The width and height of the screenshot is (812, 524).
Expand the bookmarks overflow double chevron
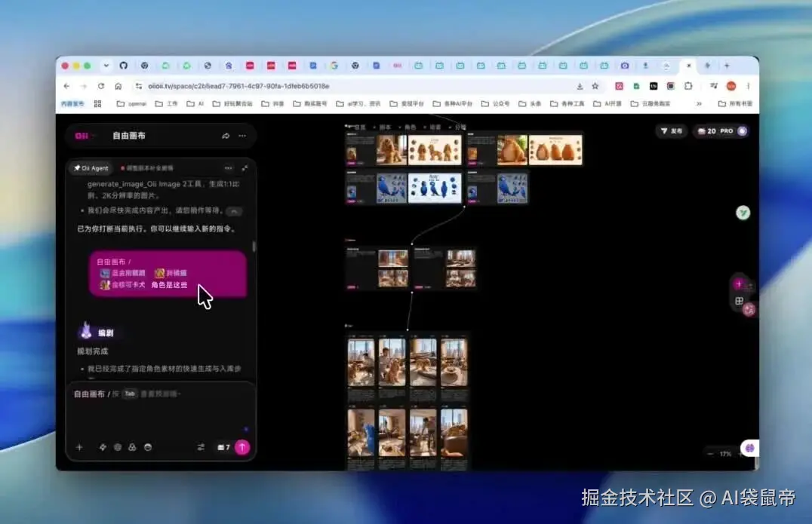tap(699, 104)
